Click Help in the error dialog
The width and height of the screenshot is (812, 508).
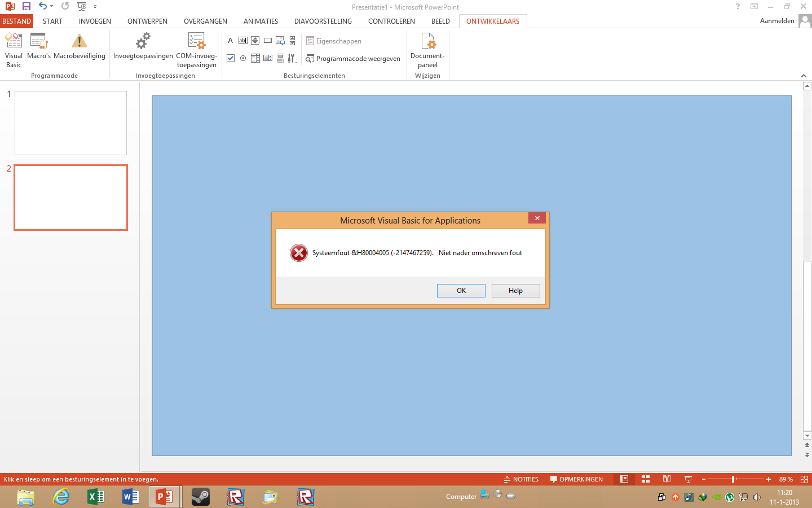point(515,291)
